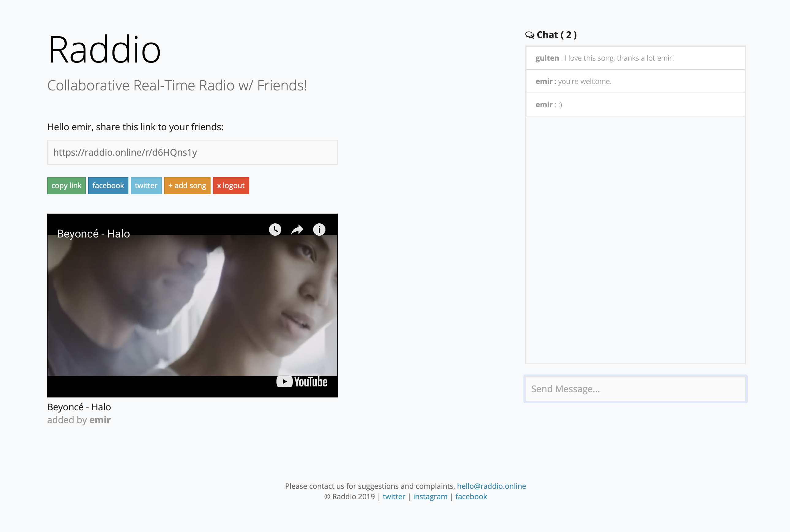This screenshot has width=790, height=532.
Task: Click the orange + add song button
Action: click(187, 186)
